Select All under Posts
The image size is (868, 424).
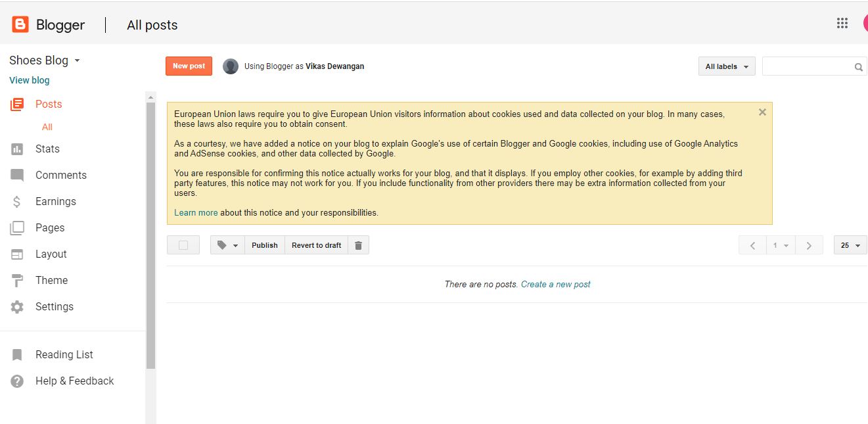[x=47, y=127]
